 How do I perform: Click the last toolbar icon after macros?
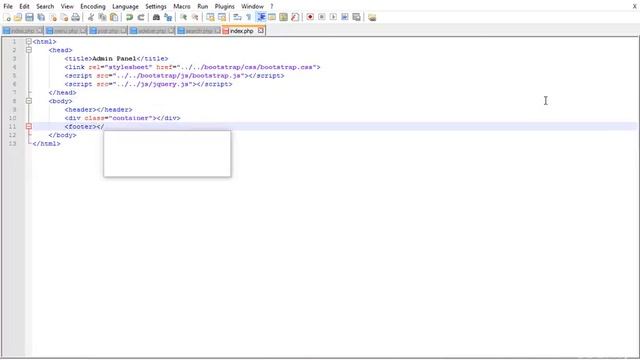tap(372, 17)
